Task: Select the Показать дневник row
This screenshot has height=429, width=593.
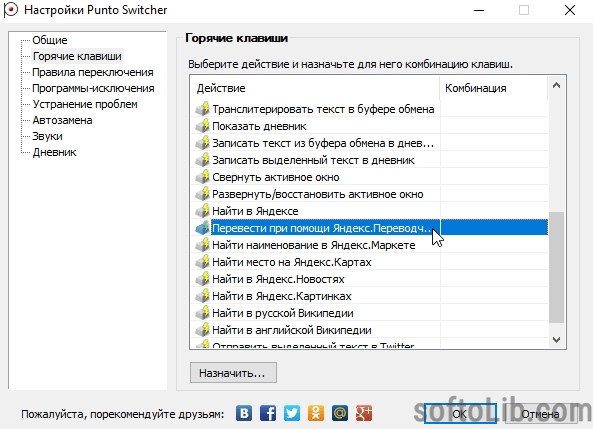Action: [x=369, y=126]
